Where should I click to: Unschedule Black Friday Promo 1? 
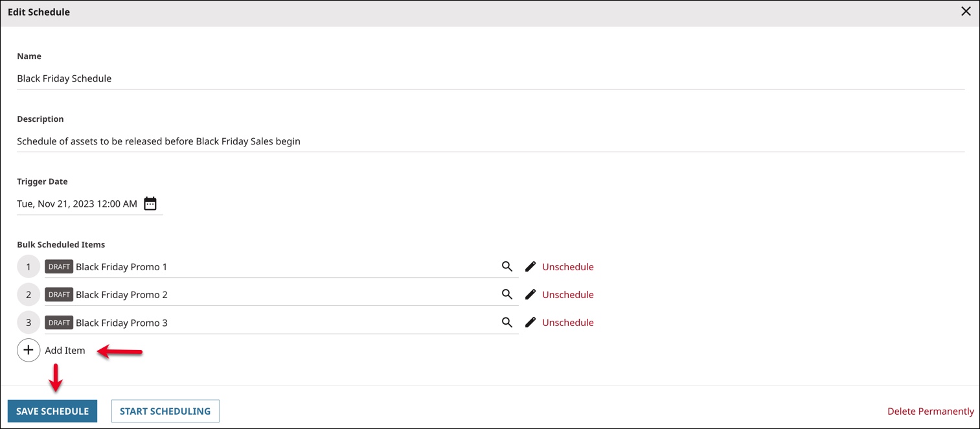pos(567,266)
